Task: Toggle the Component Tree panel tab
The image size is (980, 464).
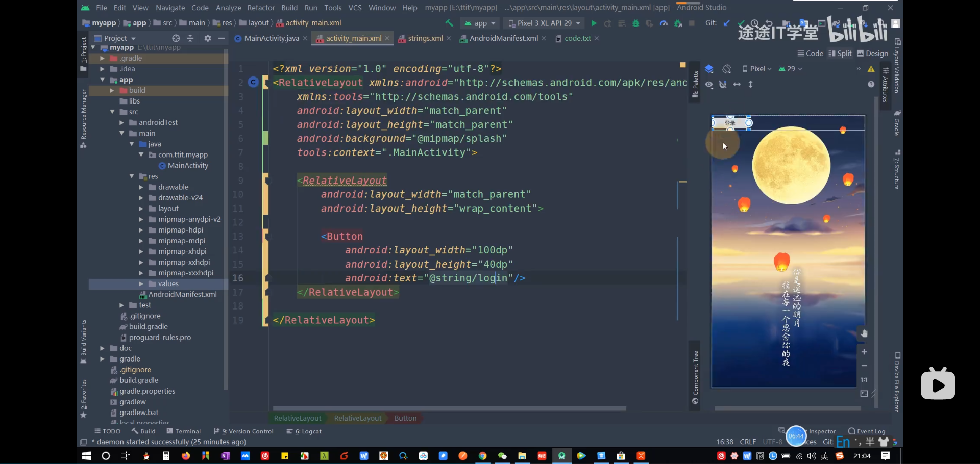Action: tap(695, 377)
